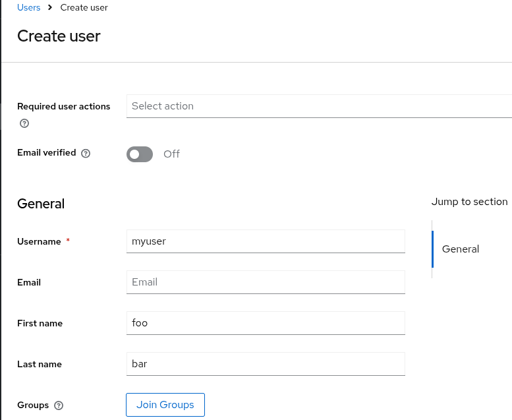Select the First name field with foo
Image resolution: width=512 pixels, height=420 pixels.
click(x=265, y=323)
